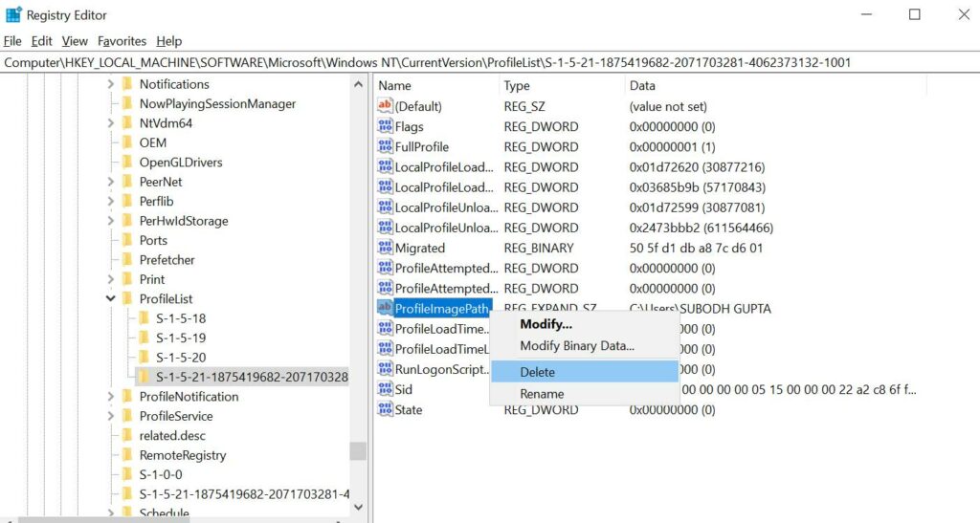Select the S-1-5-21-1875419682 key under ProfileList
The height and width of the screenshot is (523, 980).
[x=252, y=377]
